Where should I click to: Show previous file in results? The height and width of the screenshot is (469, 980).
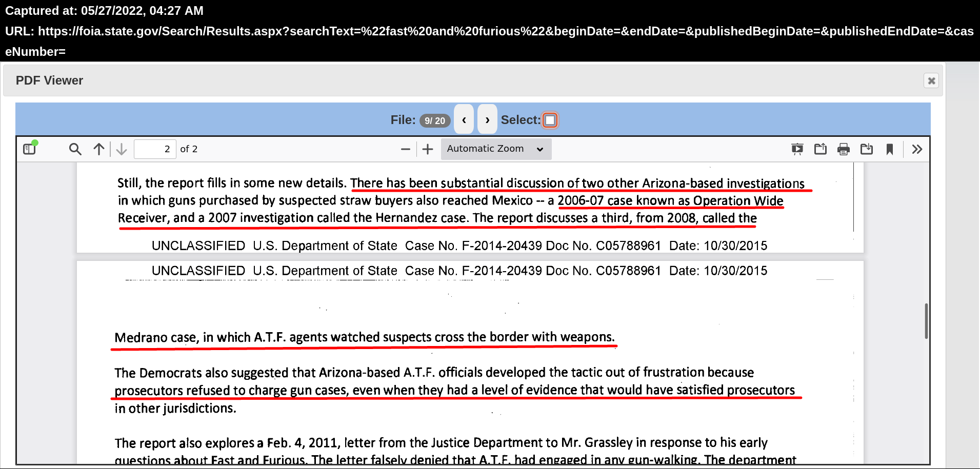click(464, 120)
